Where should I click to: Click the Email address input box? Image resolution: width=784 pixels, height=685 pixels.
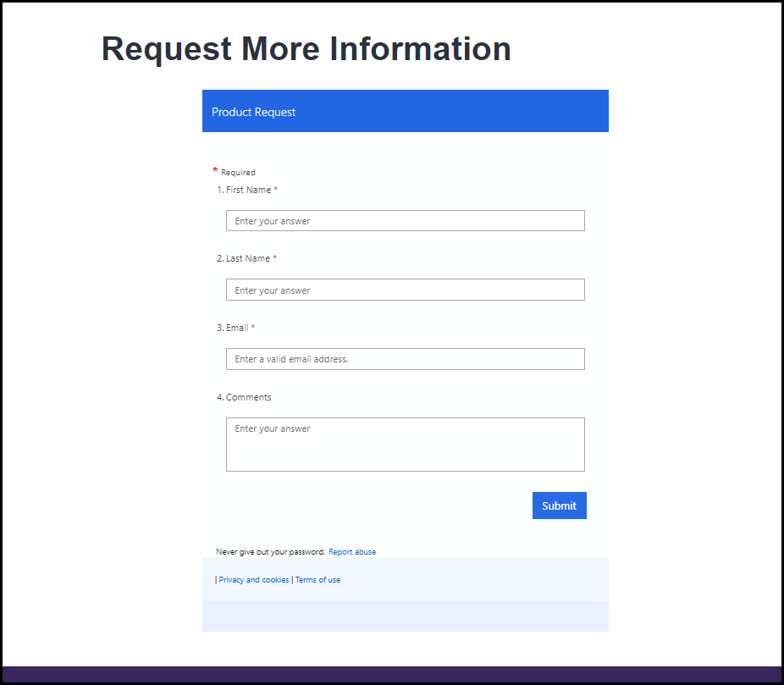tap(405, 359)
